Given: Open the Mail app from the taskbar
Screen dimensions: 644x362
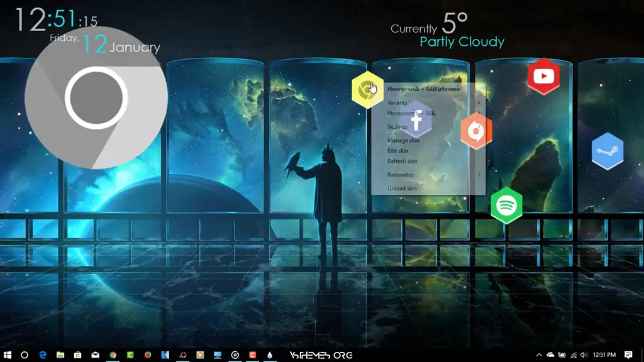Looking at the screenshot, I should [x=94, y=354].
